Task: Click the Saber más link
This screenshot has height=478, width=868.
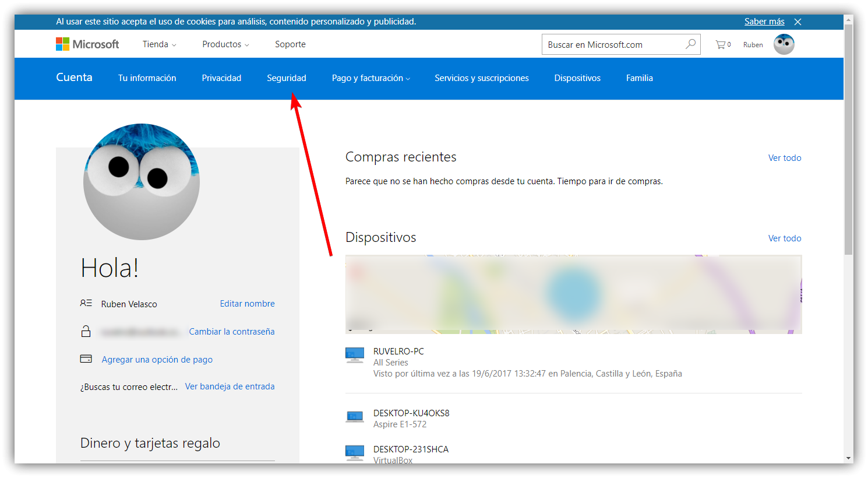Action: [764, 22]
